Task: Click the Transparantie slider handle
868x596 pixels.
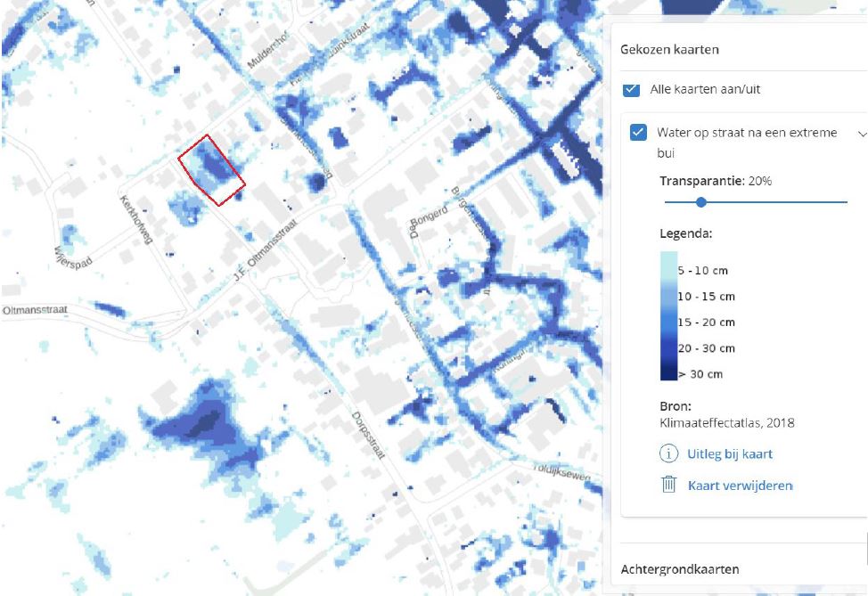Action: [x=701, y=202]
